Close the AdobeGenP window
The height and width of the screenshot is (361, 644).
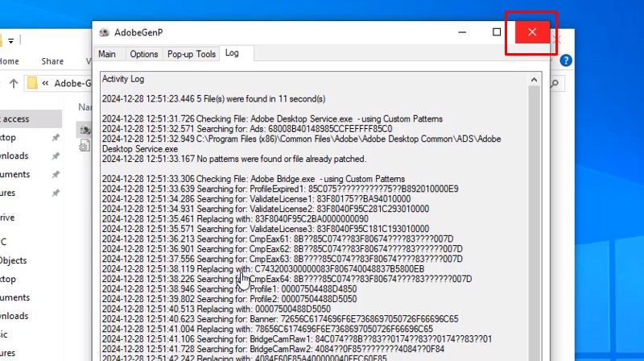point(532,32)
